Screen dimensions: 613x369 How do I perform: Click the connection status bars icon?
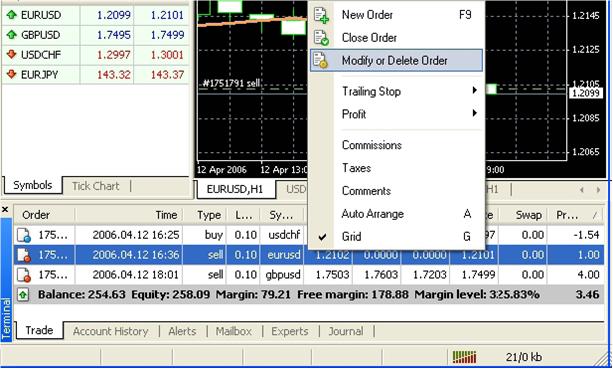click(464, 357)
